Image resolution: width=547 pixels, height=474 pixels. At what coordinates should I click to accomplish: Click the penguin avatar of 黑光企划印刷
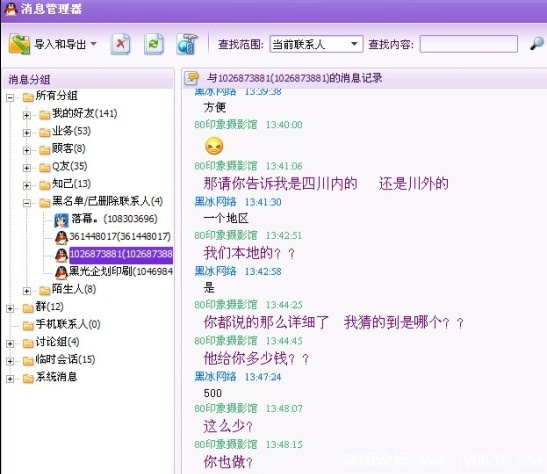61,273
